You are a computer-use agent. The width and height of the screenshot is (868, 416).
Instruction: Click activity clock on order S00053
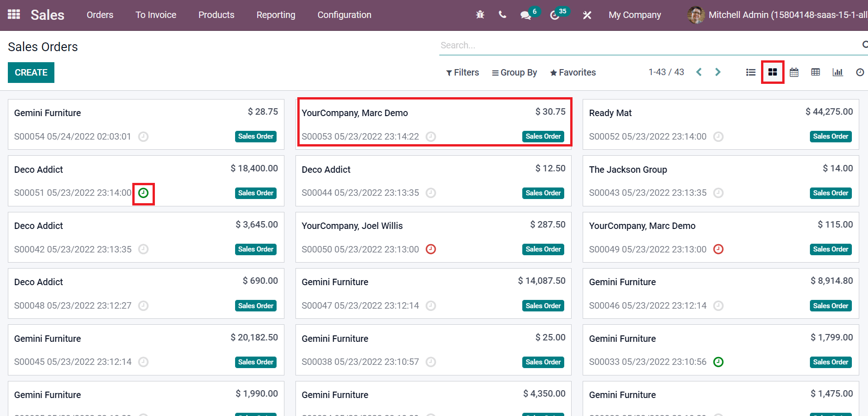tap(431, 136)
